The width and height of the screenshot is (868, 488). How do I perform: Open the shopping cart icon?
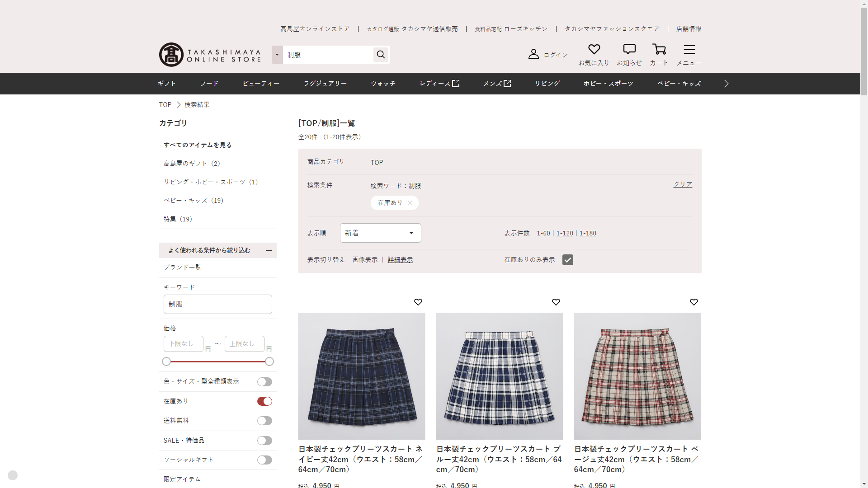(x=659, y=49)
